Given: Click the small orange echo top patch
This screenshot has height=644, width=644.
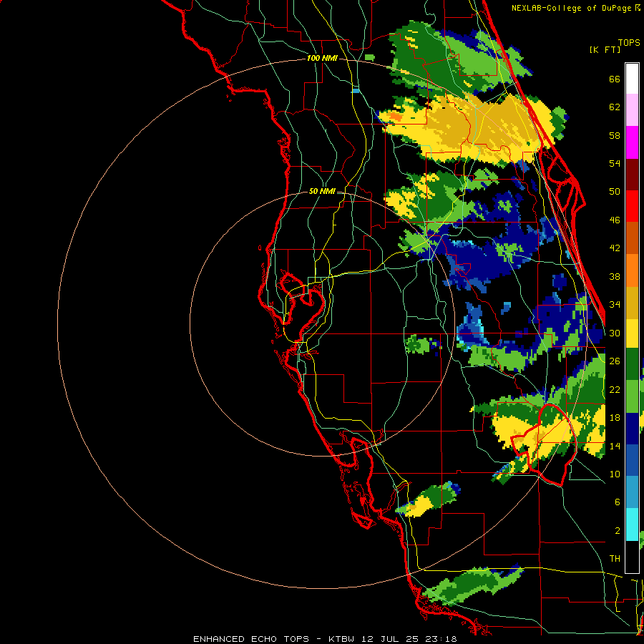Looking at the screenshot, I should (396, 117).
